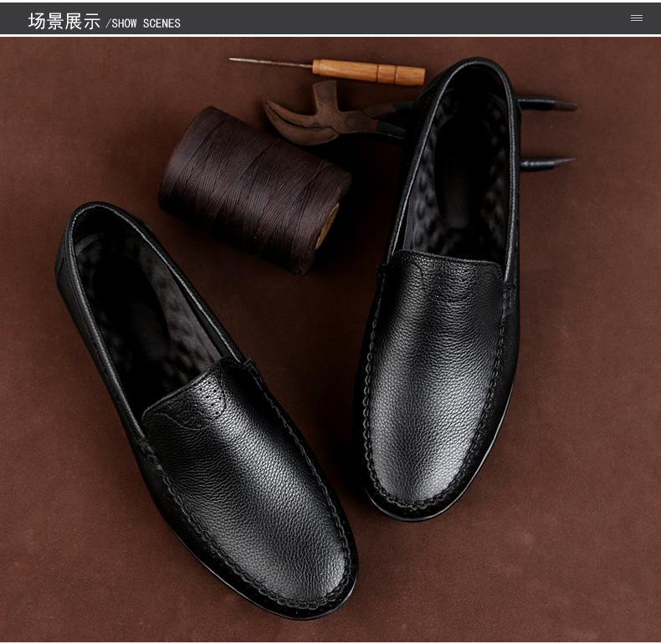Click the 场景展示 heading text
This screenshot has width=661, height=644.
tap(64, 22)
